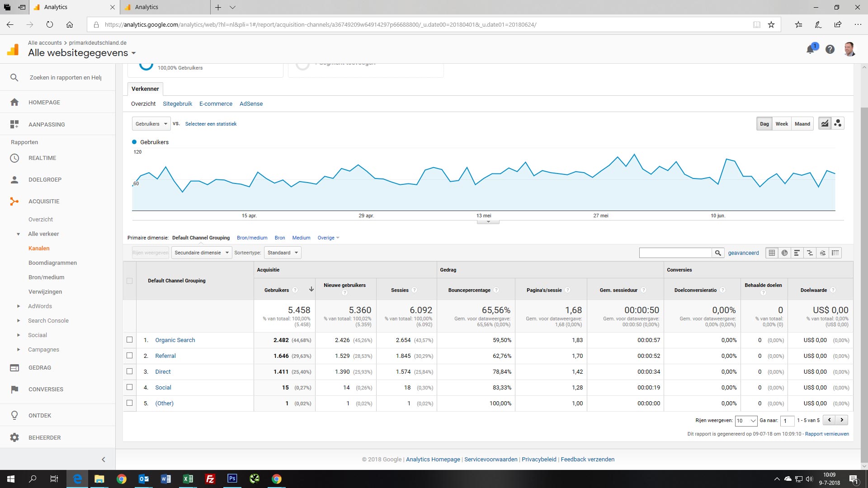Viewport: 868px width, 488px height.
Task: Add page to favorites star
Action: 771,24
